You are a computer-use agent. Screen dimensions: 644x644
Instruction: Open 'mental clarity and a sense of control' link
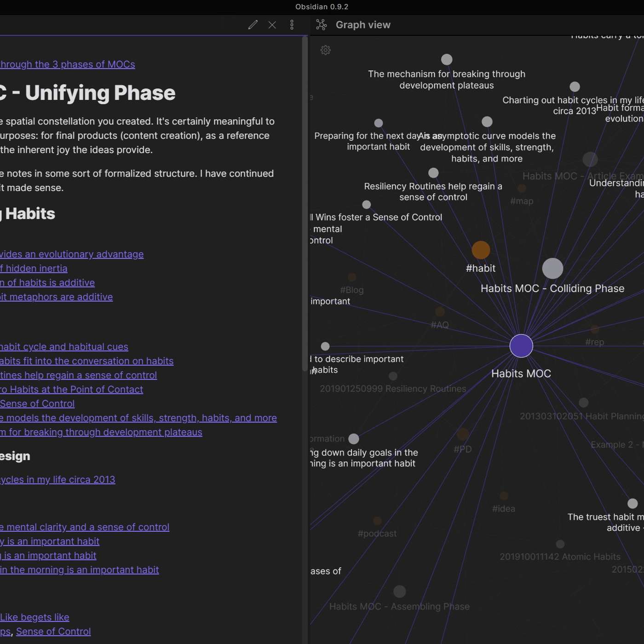pos(85,527)
